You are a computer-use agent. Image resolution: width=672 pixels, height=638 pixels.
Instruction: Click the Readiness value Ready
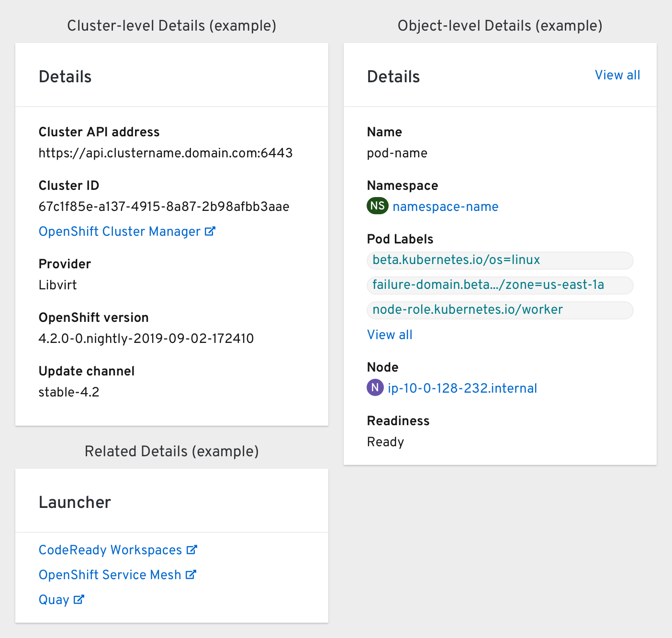click(386, 442)
